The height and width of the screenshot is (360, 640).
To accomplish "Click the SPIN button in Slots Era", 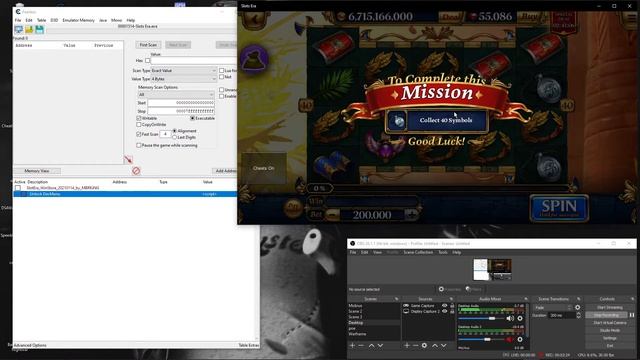I will point(559,208).
